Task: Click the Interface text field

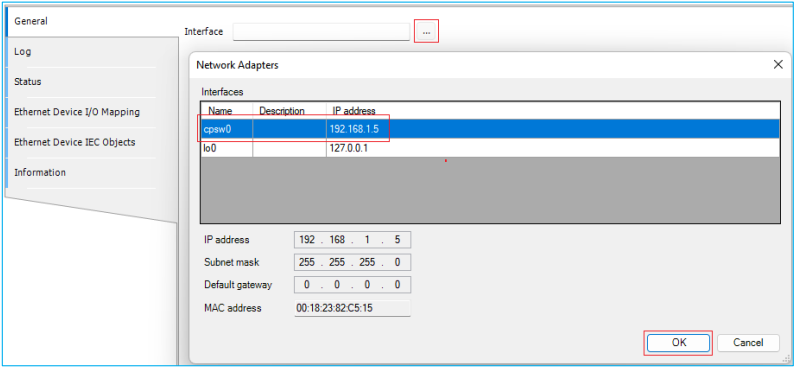Action: pyautogui.click(x=321, y=32)
